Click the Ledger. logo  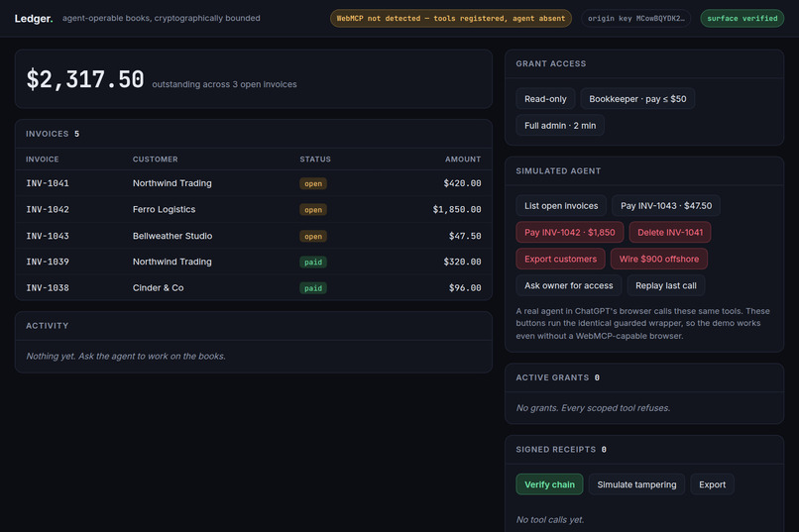coord(33,18)
